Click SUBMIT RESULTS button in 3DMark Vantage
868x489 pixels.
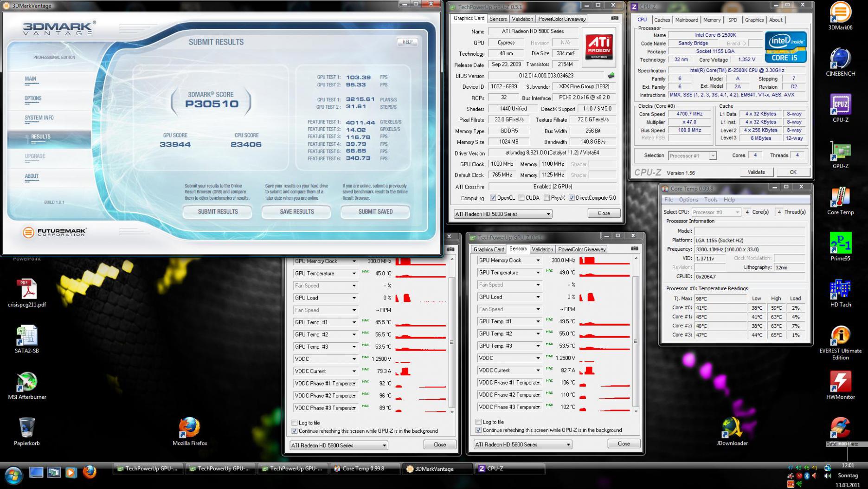pos(218,212)
